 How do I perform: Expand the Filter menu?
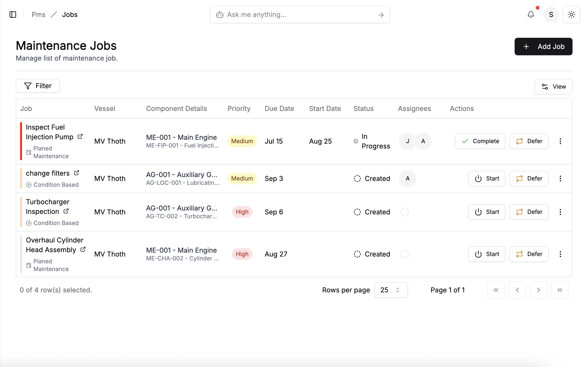(x=38, y=86)
